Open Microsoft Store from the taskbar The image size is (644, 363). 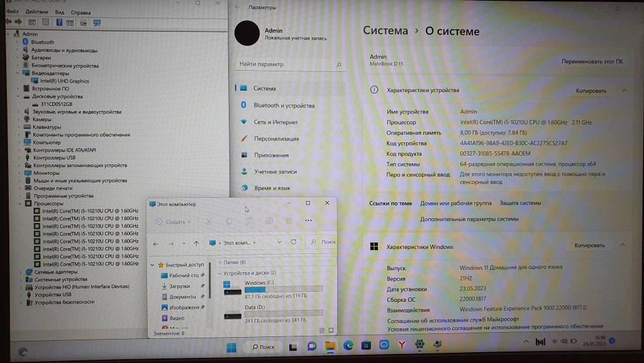coord(366,346)
